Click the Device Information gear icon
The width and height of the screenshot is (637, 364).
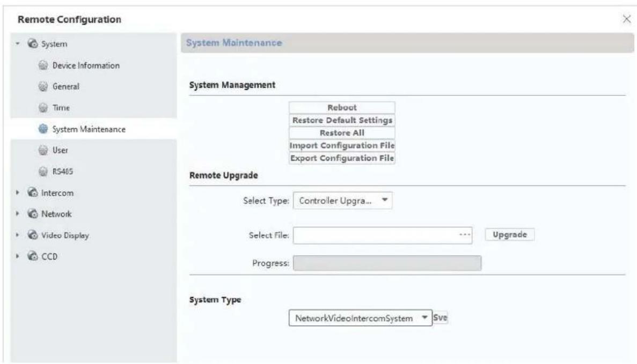coord(43,65)
